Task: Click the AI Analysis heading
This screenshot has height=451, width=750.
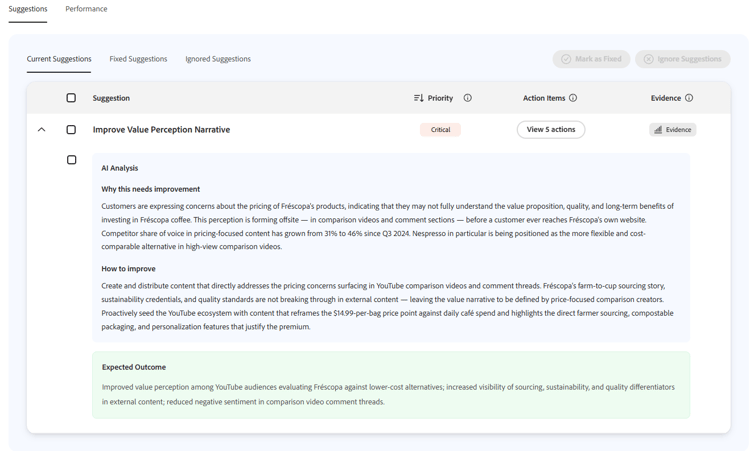Action: (120, 168)
